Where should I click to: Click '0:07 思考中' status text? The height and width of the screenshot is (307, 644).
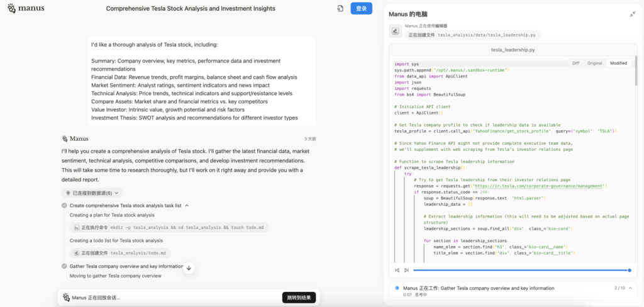pyautogui.click(x=415, y=294)
